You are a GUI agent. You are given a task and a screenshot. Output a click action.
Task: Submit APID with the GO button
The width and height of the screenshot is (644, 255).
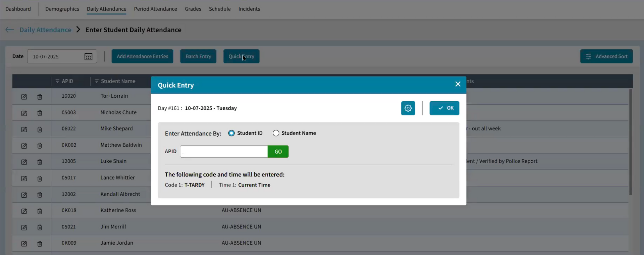278,151
